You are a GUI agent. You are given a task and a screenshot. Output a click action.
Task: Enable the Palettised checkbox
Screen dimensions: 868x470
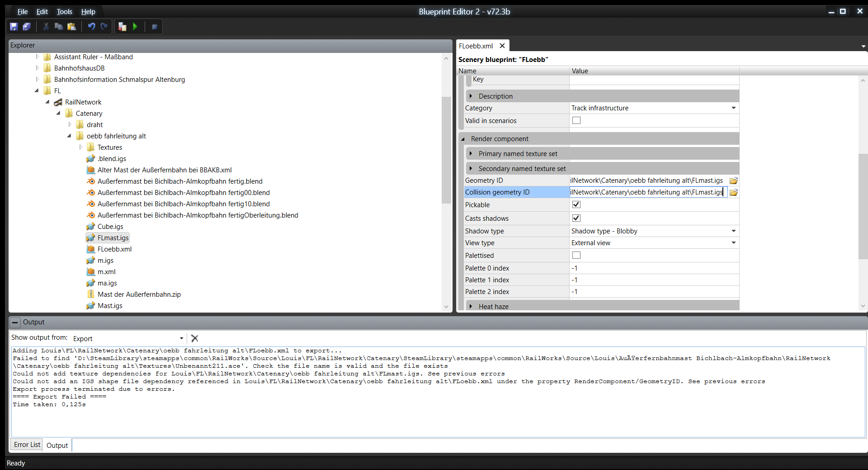pos(576,255)
